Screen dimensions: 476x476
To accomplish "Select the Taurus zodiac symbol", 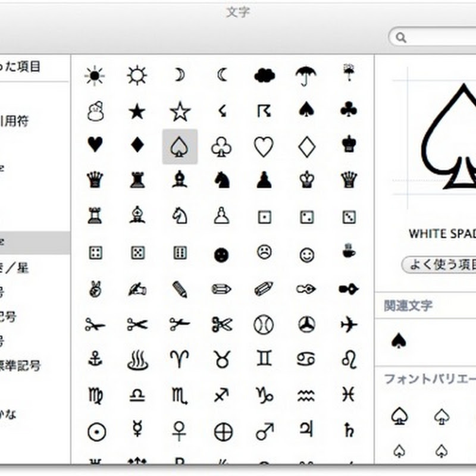I will (x=222, y=359).
